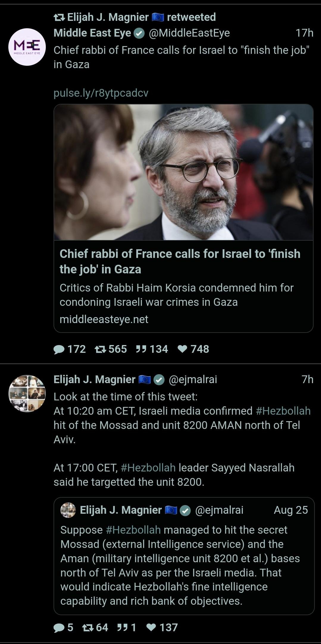This screenshot has height=644, width=321.
Task: Open Elijah J. Magnier's collage avatar
Action: coord(27,393)
